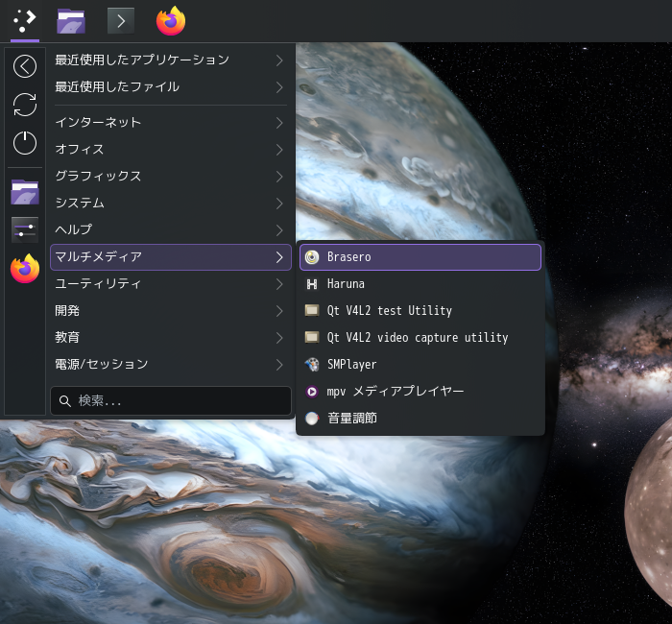
Task: Launch Firefox from menu sidebar favorites
Action: click(x=25, y=269)
